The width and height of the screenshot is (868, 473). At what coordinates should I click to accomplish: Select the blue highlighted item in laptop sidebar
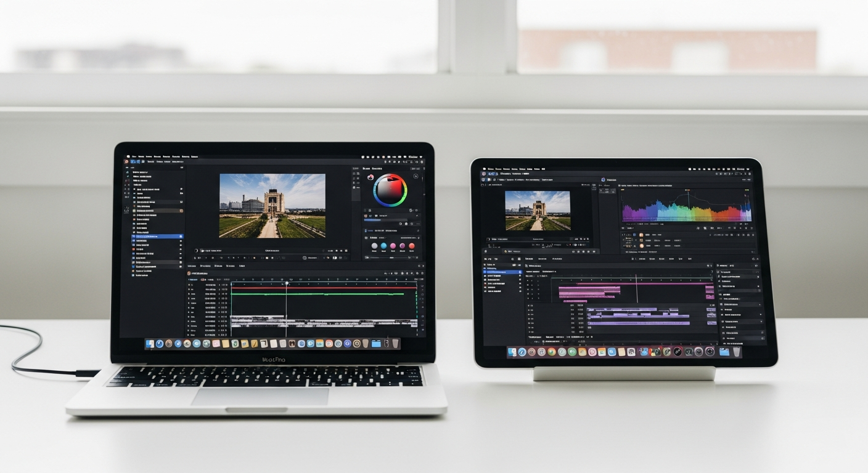click(x=157, y=236)
